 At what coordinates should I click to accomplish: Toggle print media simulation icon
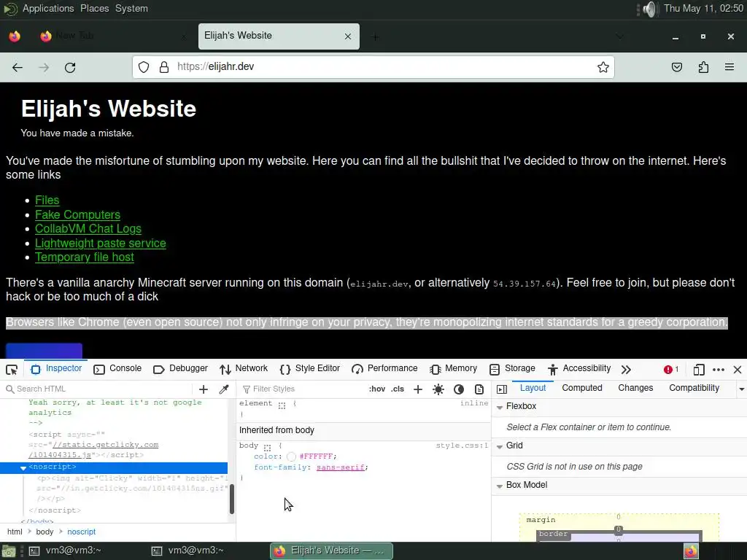tap(479, 389)
